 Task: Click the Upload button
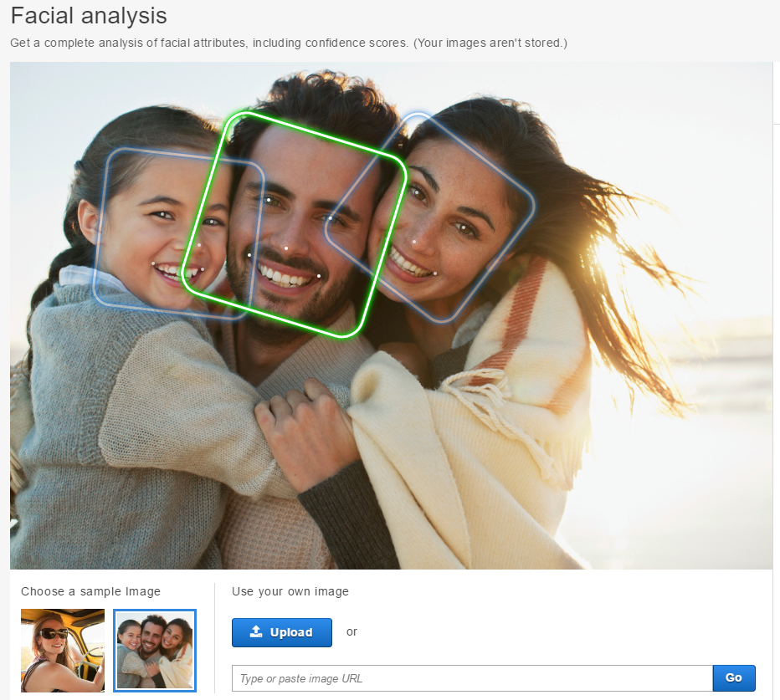[x=281, y=632]
